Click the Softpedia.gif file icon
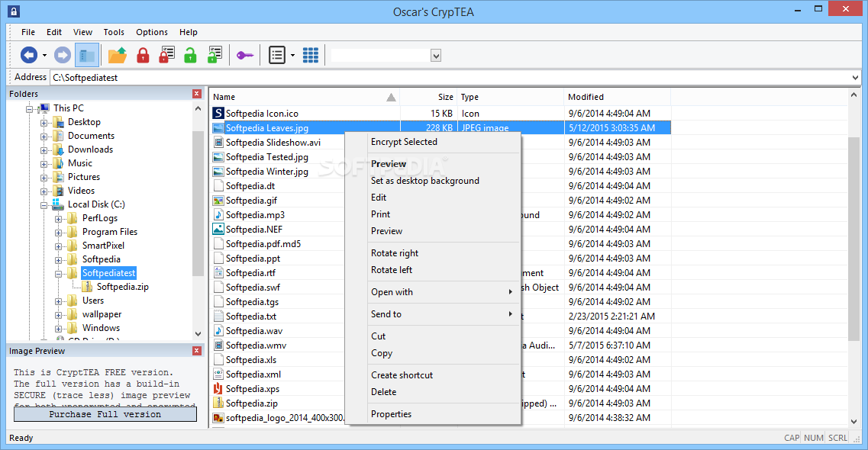This screenshot has height=450, width=868. point(218,200)
